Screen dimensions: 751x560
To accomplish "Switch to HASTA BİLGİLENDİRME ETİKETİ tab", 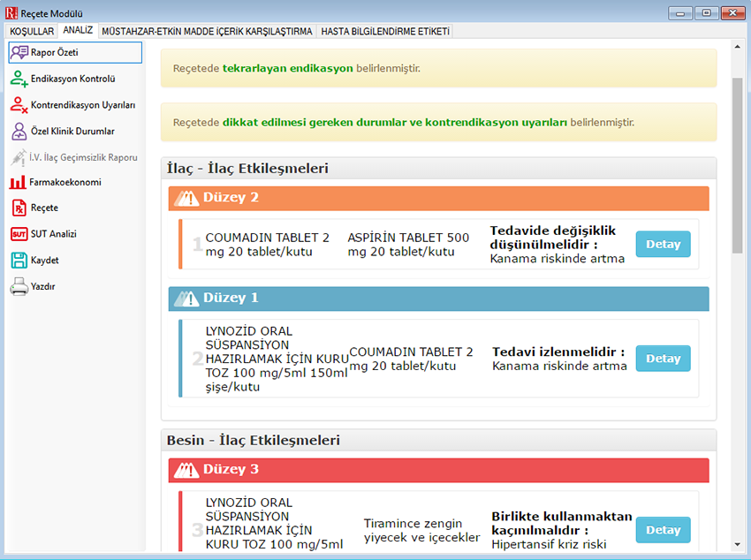I will click(385, 31).
